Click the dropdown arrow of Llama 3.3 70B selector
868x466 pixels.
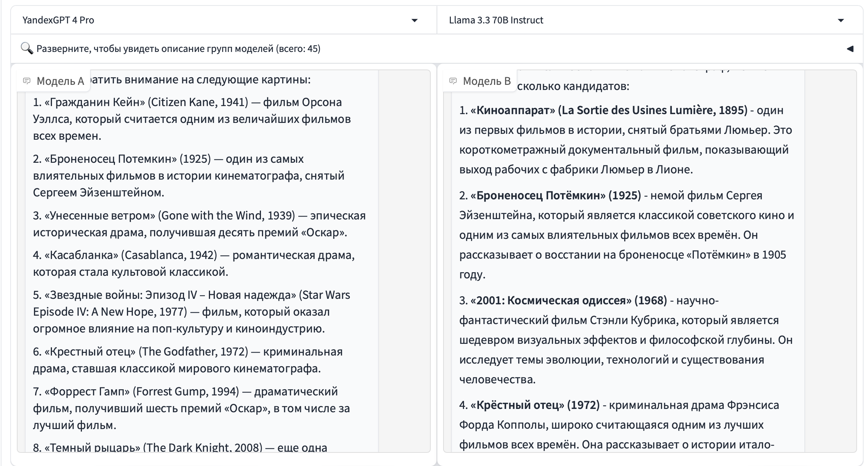(x=841, y=20)
